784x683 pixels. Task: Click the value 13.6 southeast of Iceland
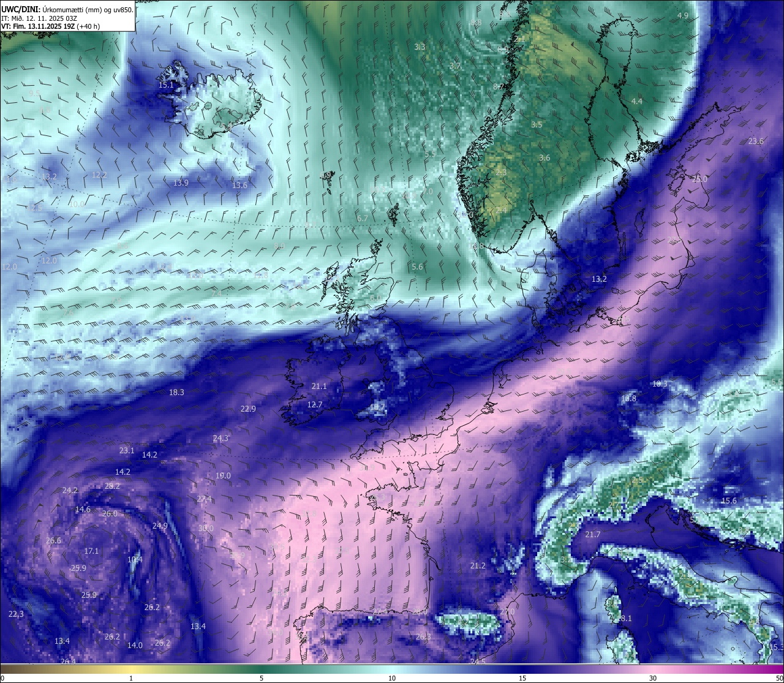tap(239, 185)
